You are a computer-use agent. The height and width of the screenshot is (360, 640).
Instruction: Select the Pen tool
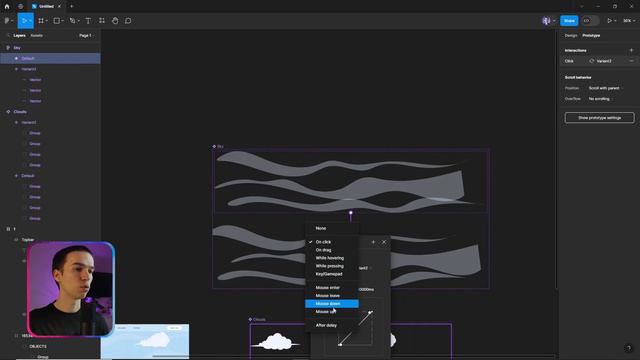click(72, 21)
